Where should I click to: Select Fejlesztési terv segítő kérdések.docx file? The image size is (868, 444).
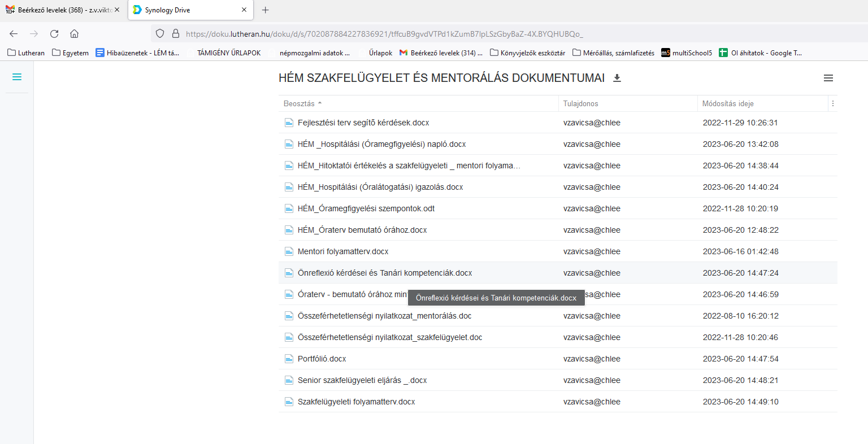(x=363, y=123)
